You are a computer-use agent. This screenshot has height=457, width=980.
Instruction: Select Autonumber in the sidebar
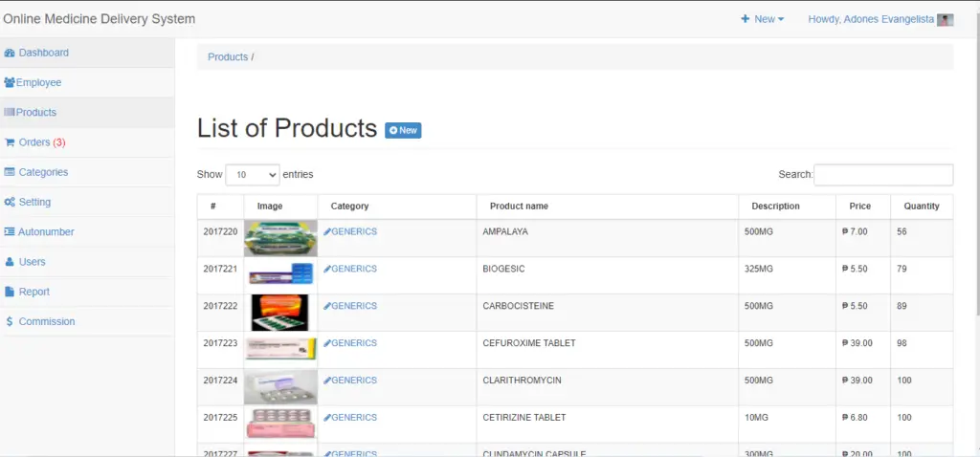click(87, 231)
